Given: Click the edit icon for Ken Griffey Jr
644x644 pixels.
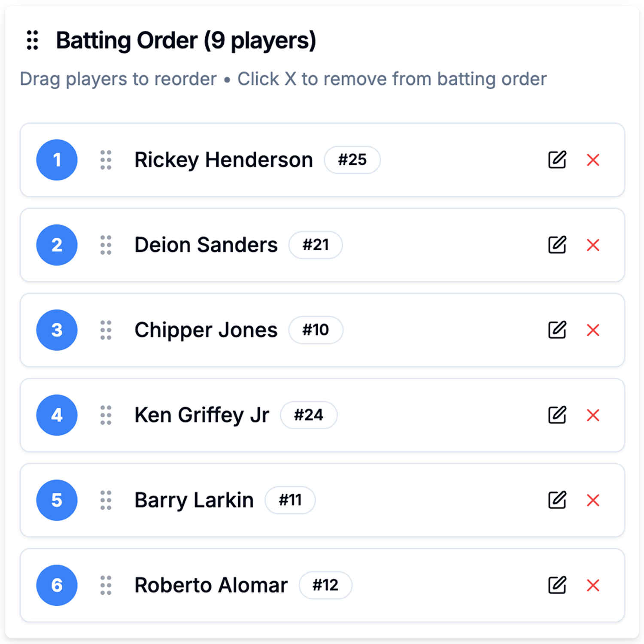Looking at the screenshot, I should 557,415.
